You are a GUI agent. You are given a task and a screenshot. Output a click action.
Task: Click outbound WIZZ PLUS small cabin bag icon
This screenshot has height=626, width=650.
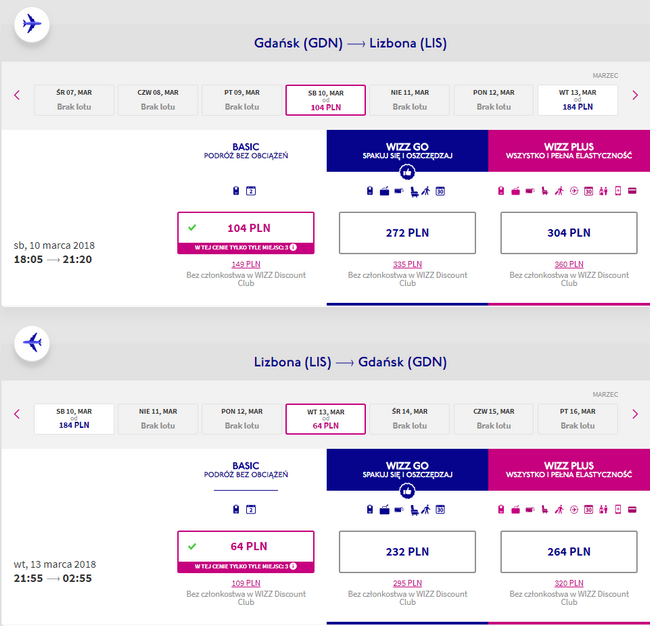click(501, 191)
